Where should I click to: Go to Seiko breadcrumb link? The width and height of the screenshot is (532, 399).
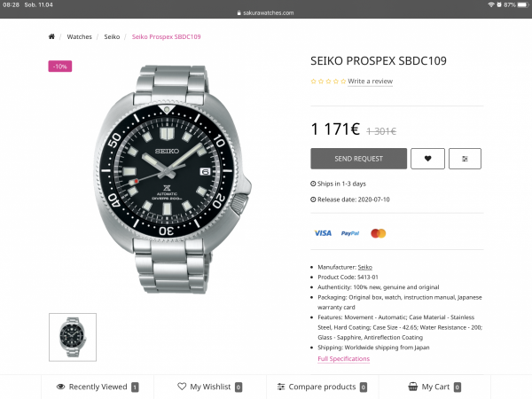click(112, 37)
